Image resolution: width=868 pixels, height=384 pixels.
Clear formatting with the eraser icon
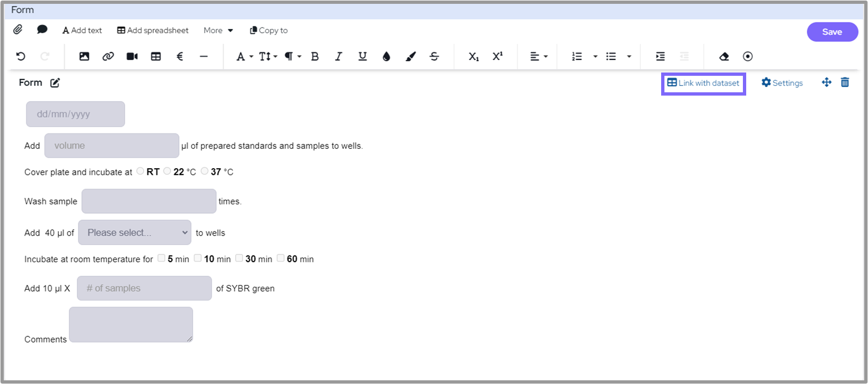click(724, 57)
